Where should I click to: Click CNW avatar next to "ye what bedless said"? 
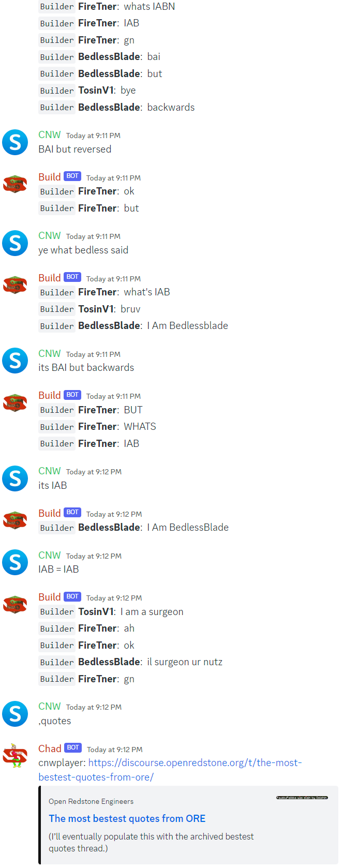pyautogui.click(x=15, y=243)
